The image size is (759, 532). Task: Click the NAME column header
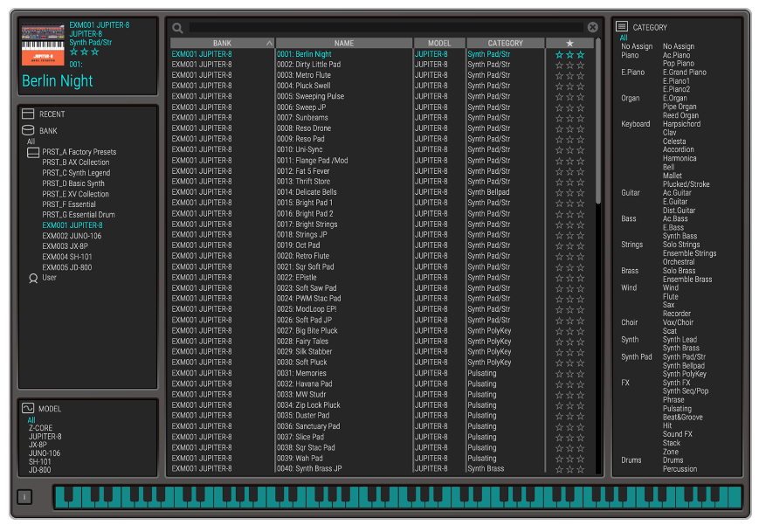point(344,43)
